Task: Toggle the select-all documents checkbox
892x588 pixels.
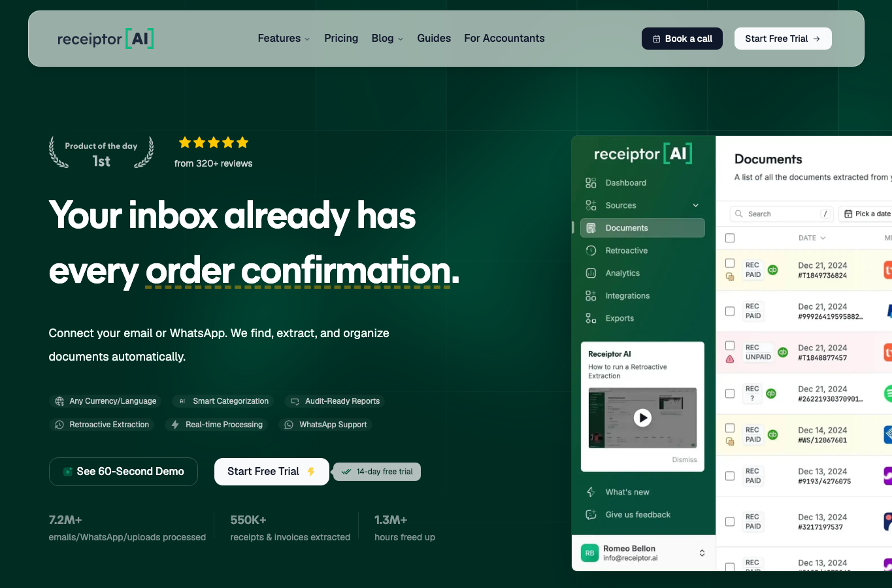Action: (x=730, y=238)
